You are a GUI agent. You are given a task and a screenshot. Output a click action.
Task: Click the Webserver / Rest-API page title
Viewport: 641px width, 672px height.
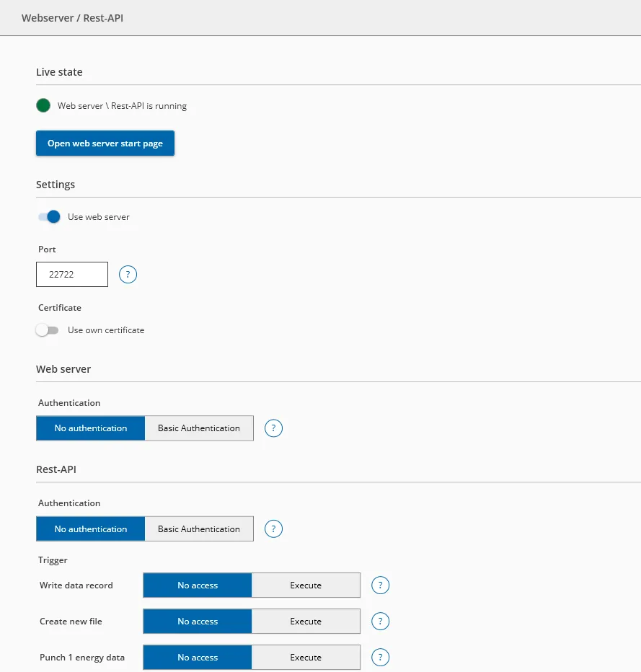72,18
